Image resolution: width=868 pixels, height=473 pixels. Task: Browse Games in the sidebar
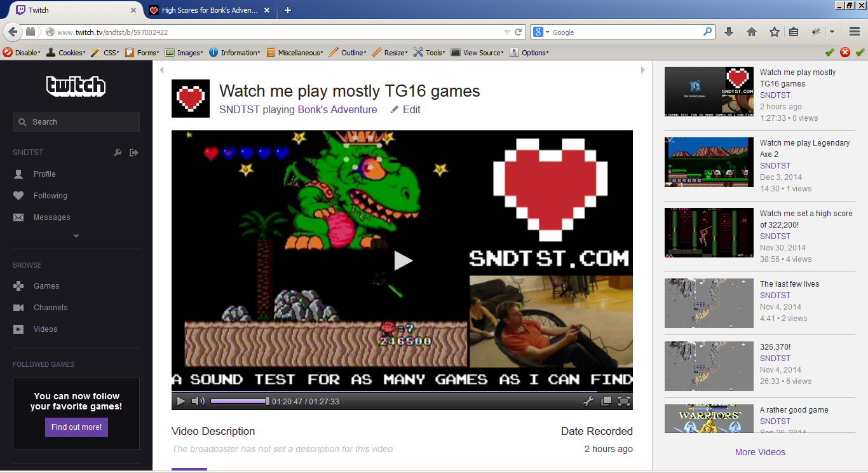(46, 286)
